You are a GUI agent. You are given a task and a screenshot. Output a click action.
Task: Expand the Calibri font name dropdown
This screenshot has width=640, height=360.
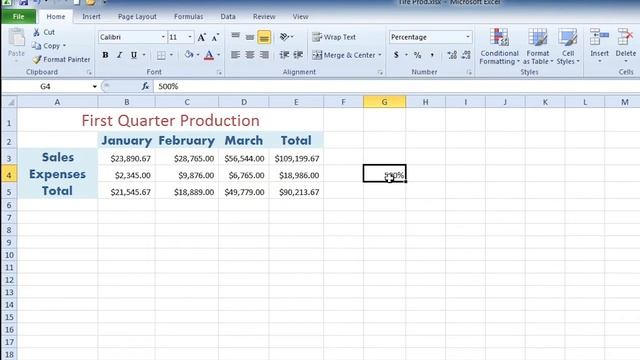click(163, 37)
